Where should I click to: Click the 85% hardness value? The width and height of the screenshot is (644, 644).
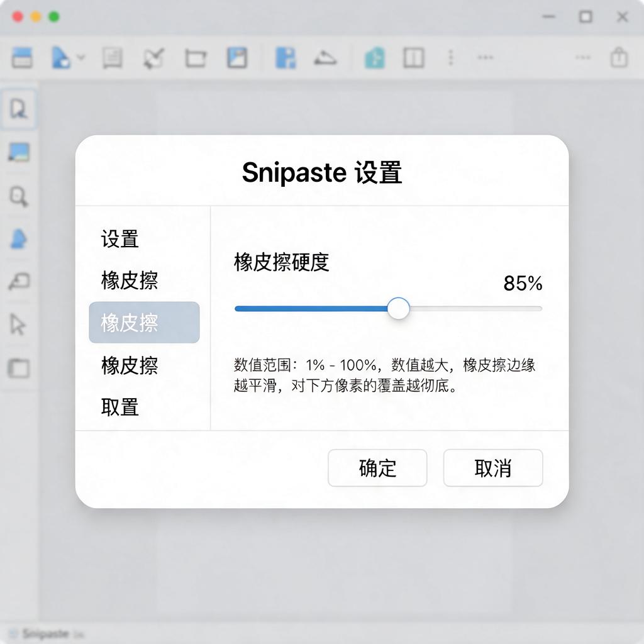point(523,283)
